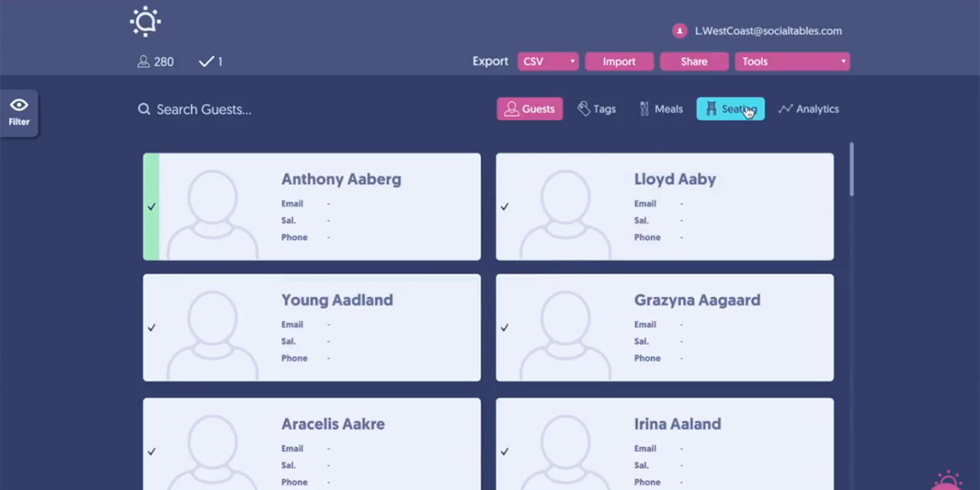Click the guest count person icon
The image size is (980, 490).
point(144,61)
